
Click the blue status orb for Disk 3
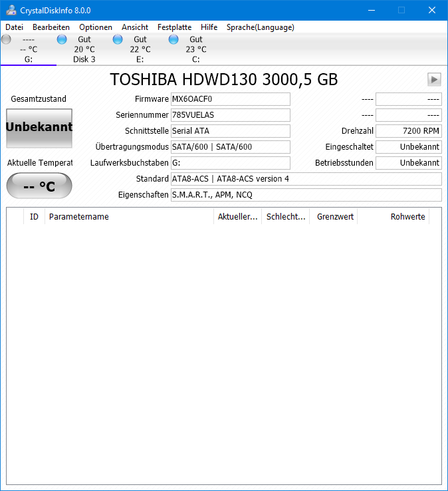tap(62, 39)
